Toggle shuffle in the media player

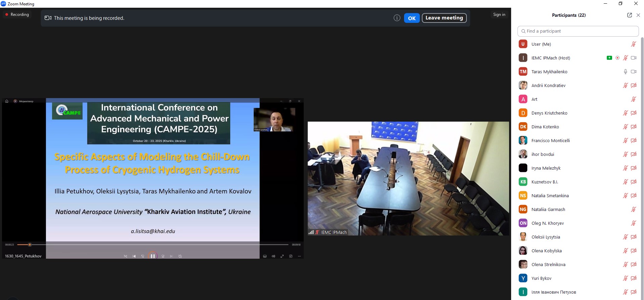coord(125,256)
